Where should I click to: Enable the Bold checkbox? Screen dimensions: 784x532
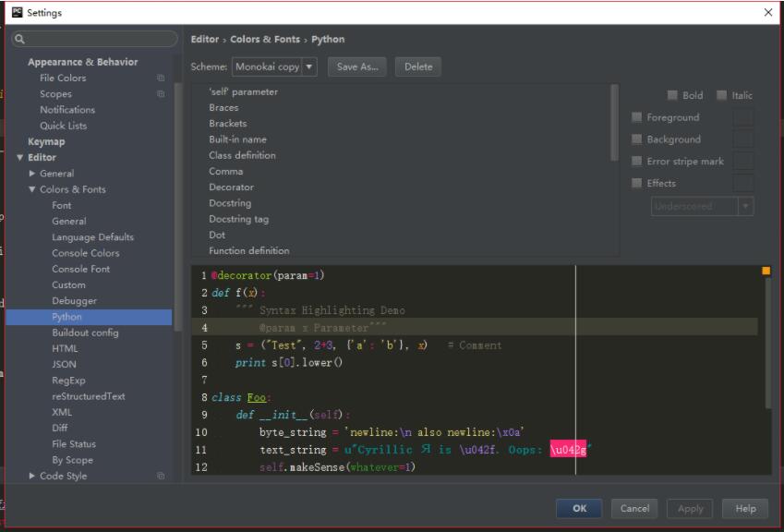click(670, 96)
